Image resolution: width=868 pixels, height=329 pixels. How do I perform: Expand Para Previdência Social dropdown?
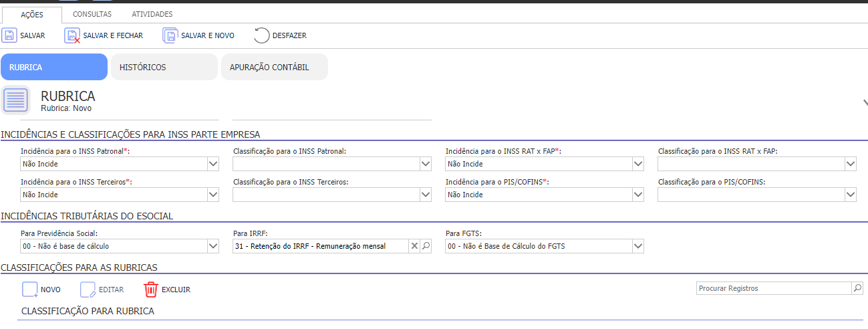pos(213,246)
